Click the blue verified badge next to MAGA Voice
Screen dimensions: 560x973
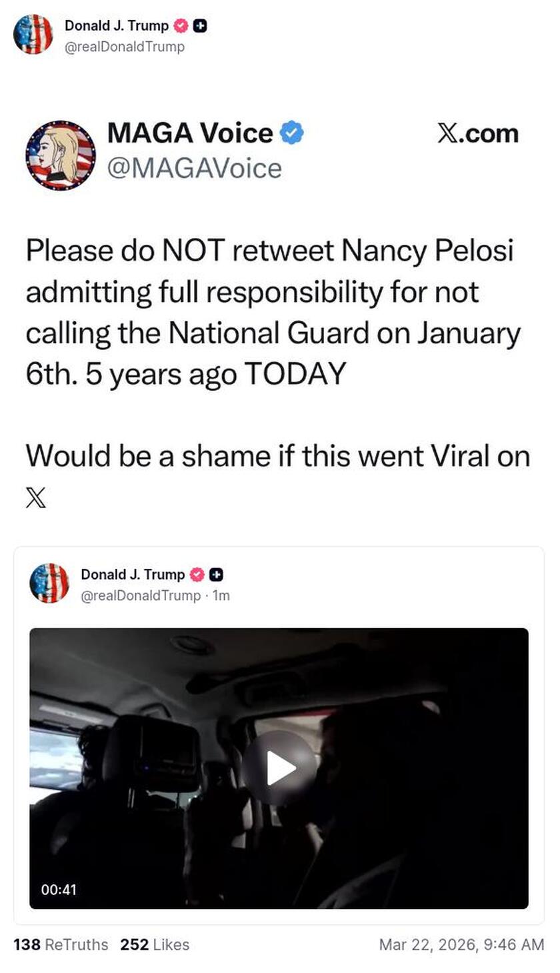[x=291, y=133]
